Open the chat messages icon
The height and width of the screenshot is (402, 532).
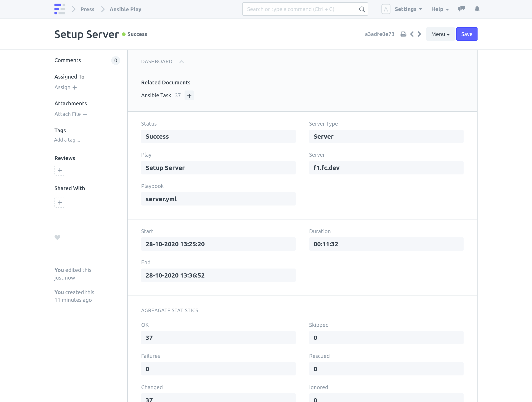(x=461, y=9)
